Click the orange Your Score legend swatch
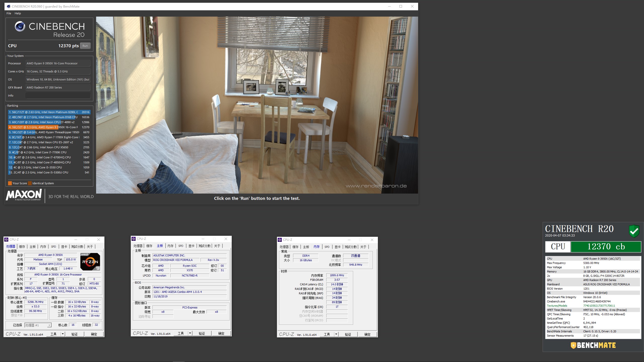Viewport: 644px width, 362px height. (x=10, y=183)
